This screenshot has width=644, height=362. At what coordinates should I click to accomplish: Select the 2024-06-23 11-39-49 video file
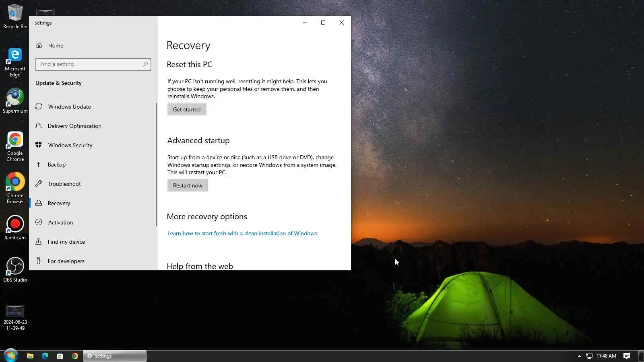point(15,318)
